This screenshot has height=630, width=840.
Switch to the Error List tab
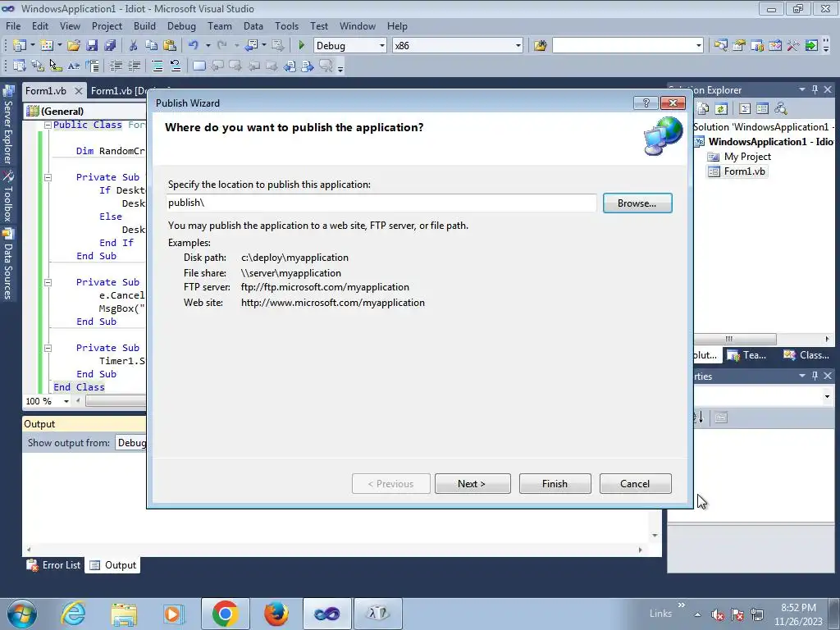[54, 565]
